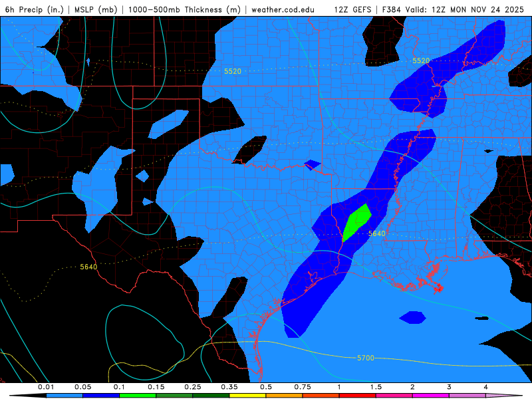Click the legend value 3

(449, 387)
